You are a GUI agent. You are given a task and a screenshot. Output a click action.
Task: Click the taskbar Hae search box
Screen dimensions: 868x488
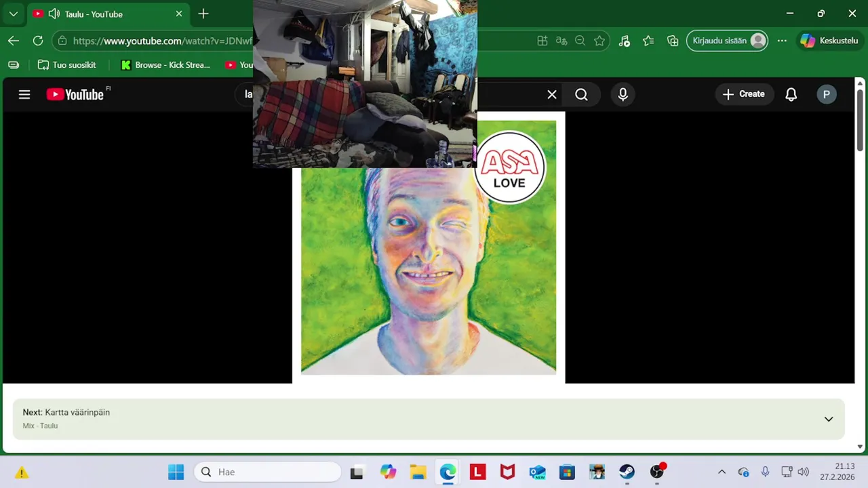tap(268, 472)
